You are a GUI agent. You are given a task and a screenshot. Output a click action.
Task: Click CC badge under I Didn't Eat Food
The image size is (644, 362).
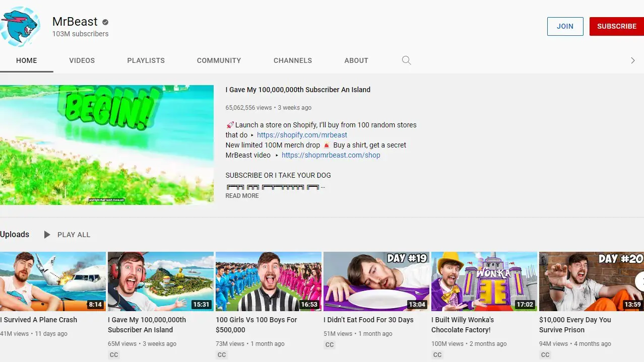(x=330, y=345)
